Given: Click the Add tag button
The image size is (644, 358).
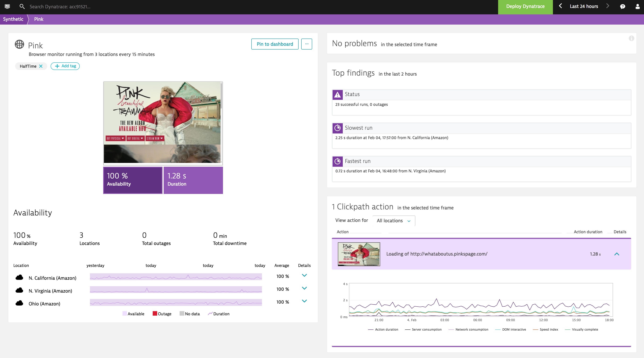Looking at the screenshot, I should click(65, 66).
